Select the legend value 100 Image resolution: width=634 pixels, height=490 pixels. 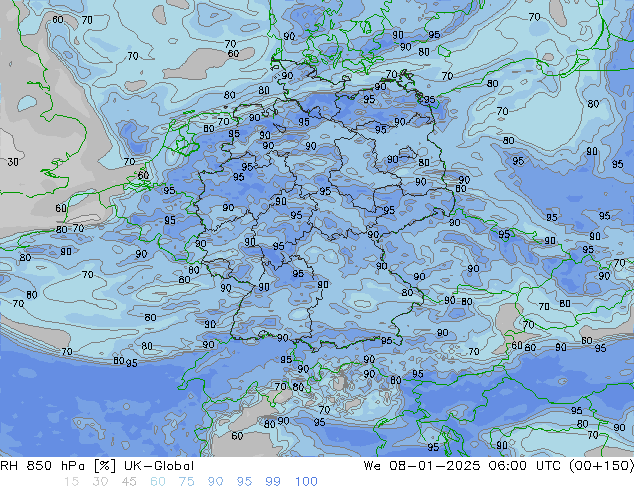tap(306, 482)
